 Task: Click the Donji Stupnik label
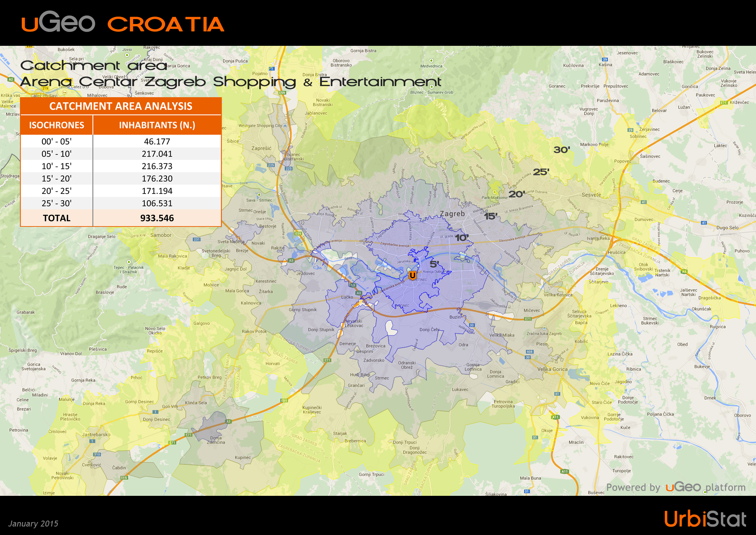[321, 330]
